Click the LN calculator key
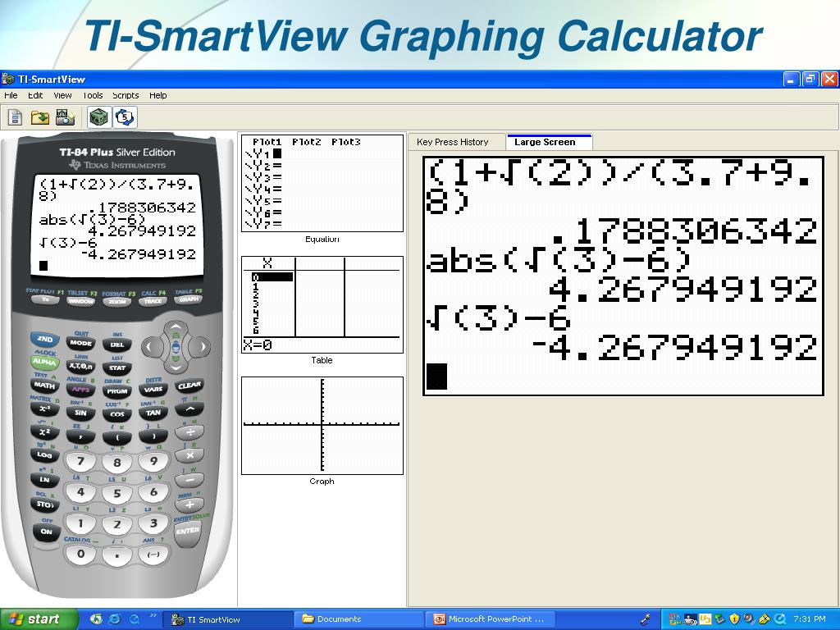 click(x=45, y=479)
